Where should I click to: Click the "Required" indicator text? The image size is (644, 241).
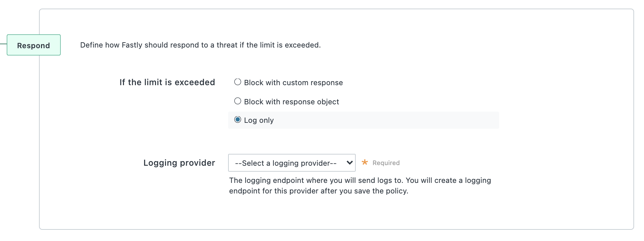386,163
